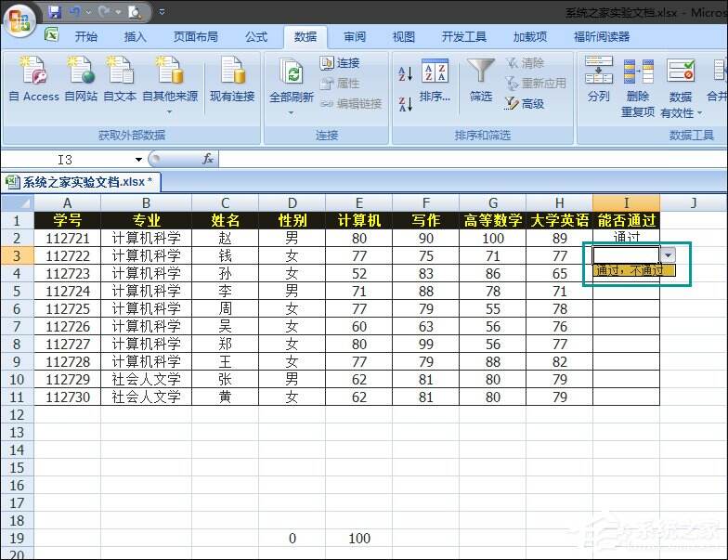Remove duplicates (删除重复项)
This screenshot has height=560, width=728.
(638, 87)
